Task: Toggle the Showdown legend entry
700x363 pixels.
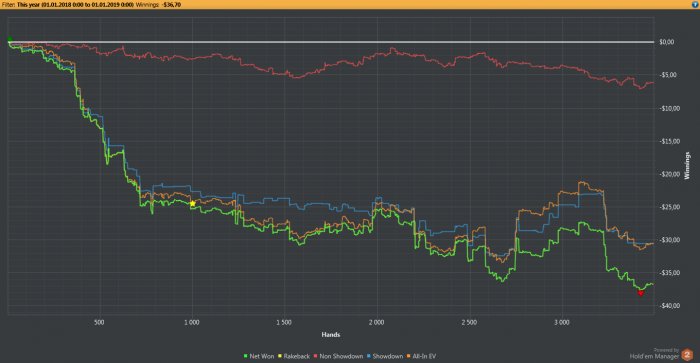Action: click(384, 356)
